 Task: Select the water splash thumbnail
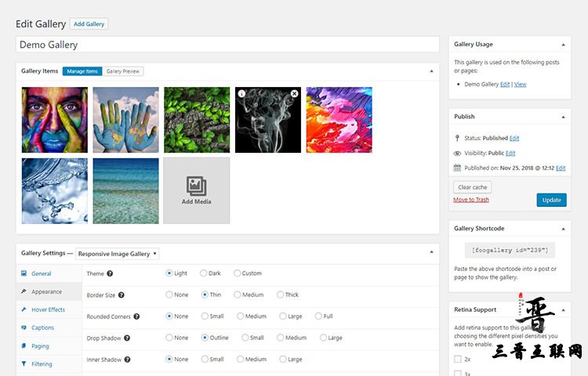click(55, 191)
